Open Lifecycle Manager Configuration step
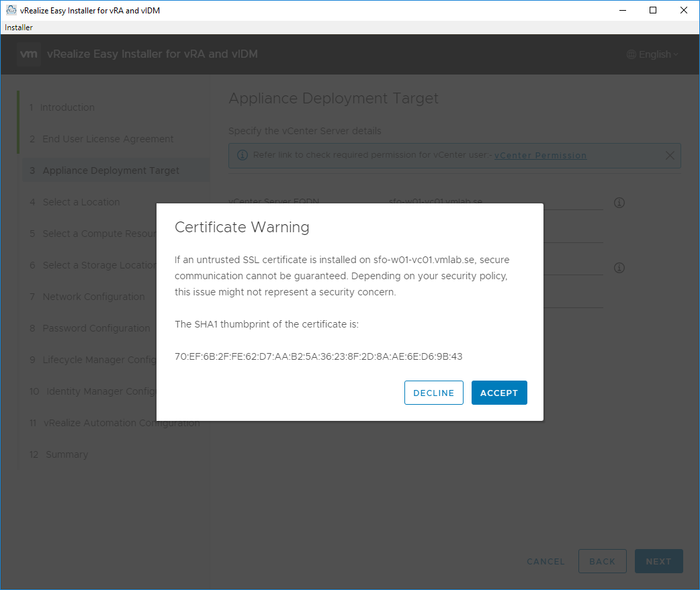Screen dimensions: 700x590 [93, 360]
